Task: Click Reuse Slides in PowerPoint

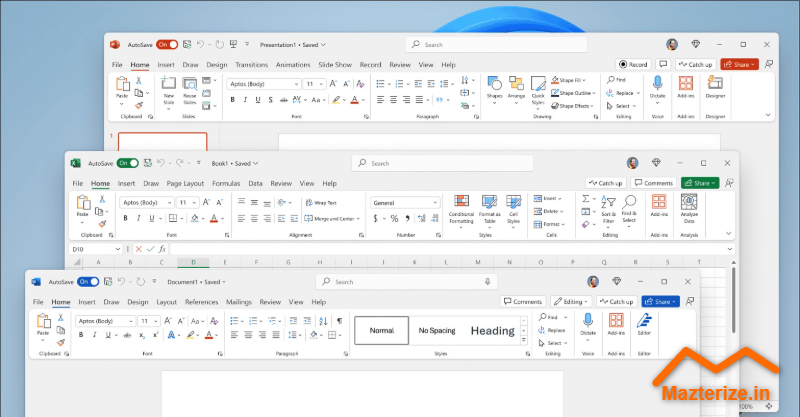Action: [189, 90]
